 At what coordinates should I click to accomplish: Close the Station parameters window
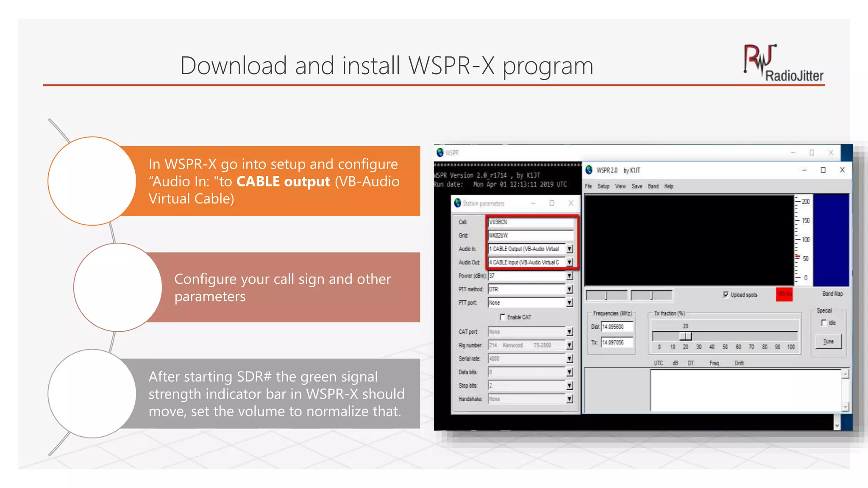point(571,203)
